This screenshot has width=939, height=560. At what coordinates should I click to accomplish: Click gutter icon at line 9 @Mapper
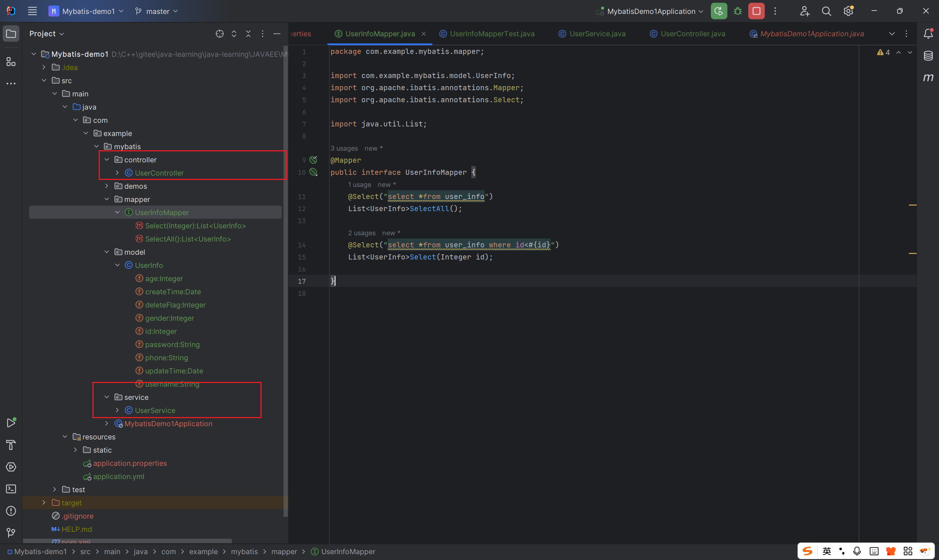pos(313,160)
